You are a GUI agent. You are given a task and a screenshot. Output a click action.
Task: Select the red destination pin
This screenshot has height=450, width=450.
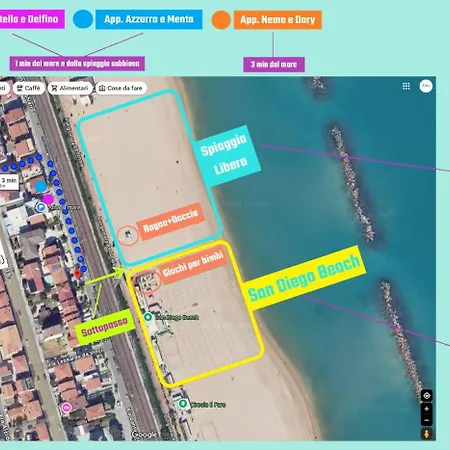[77, 274]
